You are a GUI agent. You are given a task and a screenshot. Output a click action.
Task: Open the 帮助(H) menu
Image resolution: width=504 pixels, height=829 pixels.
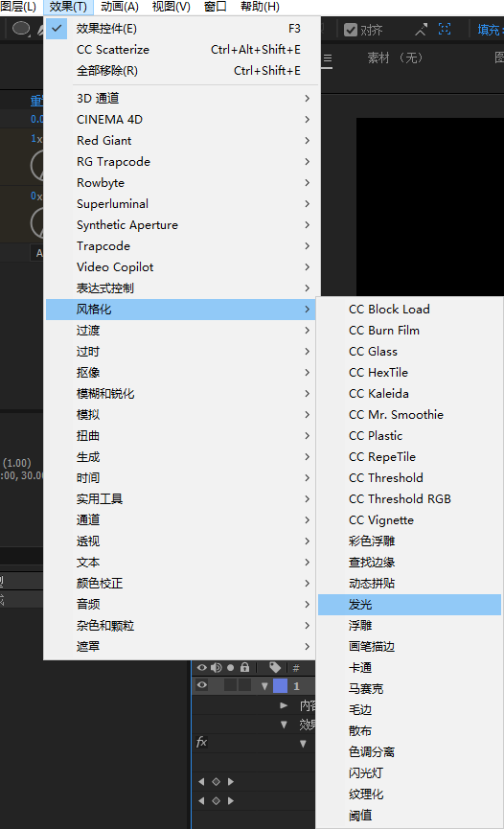point(260,7)
